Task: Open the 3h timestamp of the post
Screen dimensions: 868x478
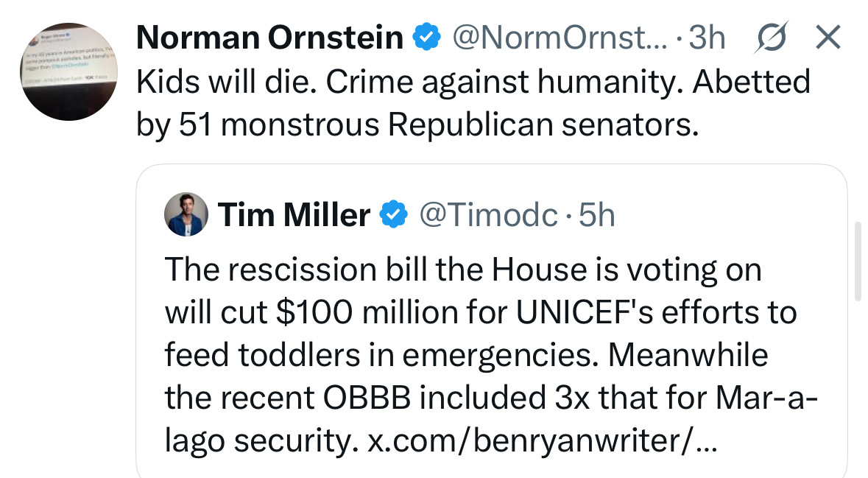Action: (707, 38)
